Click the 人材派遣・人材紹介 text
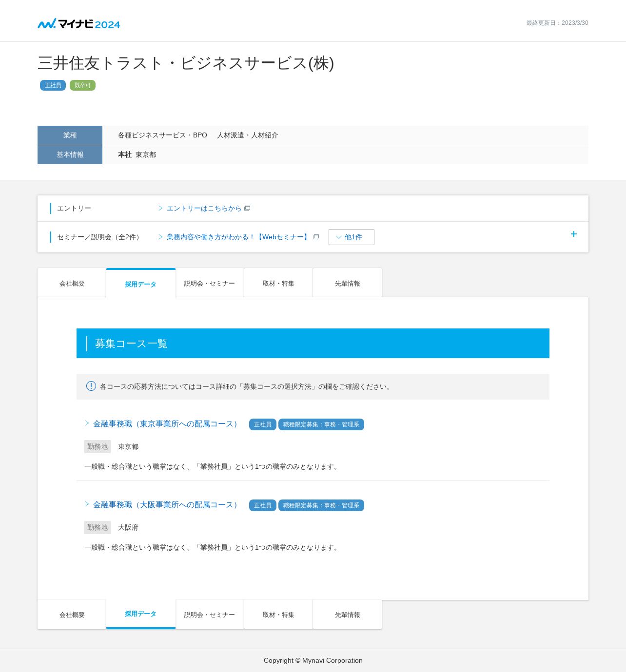 point(248,135)
